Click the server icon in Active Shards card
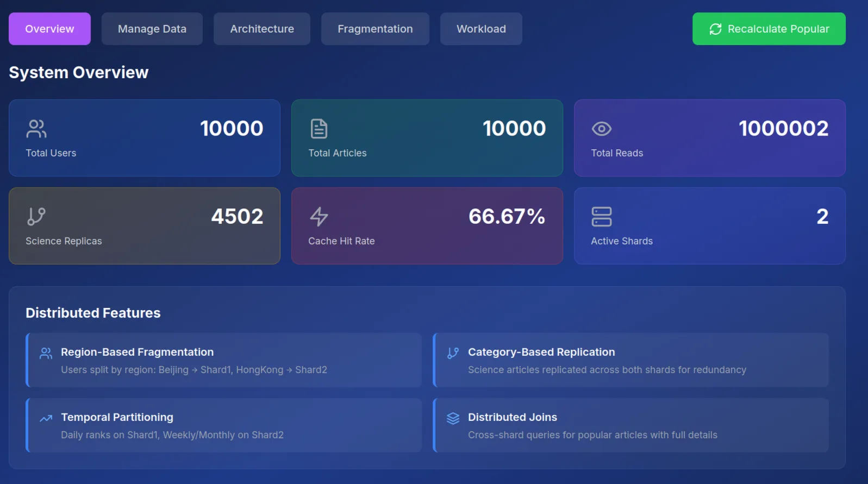This screenshot has height=484, width=868. coord(602,217)
